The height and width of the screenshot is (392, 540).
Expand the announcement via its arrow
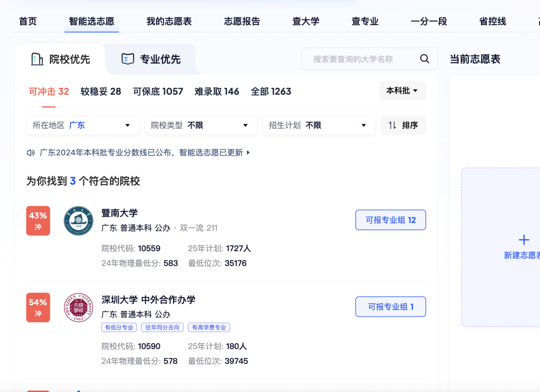coord(248,153)
